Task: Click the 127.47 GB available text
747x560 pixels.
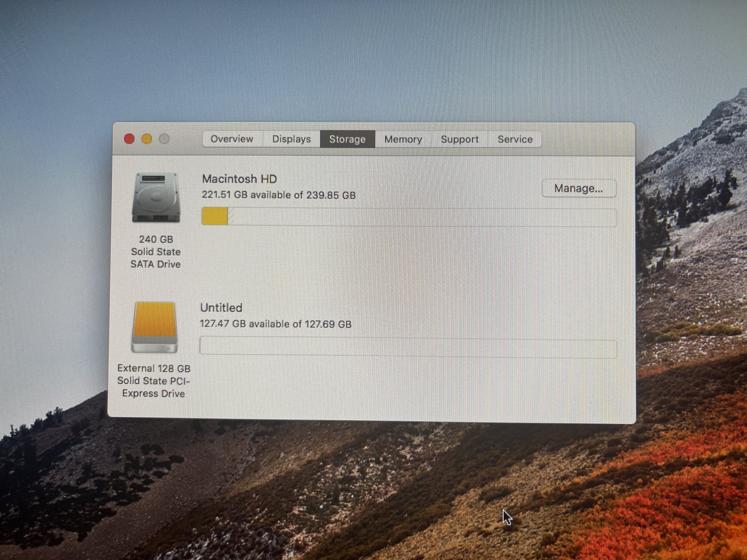Action: (276, 324)
